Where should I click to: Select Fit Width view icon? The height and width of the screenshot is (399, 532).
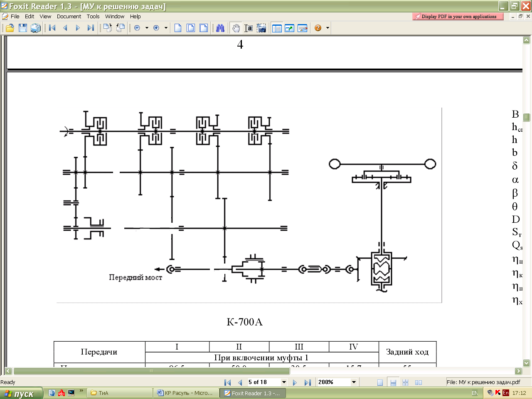click(204, 28)
